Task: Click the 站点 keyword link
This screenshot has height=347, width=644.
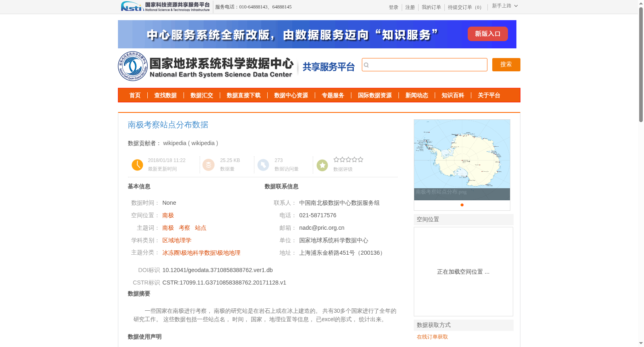Action: pos(200,228)
